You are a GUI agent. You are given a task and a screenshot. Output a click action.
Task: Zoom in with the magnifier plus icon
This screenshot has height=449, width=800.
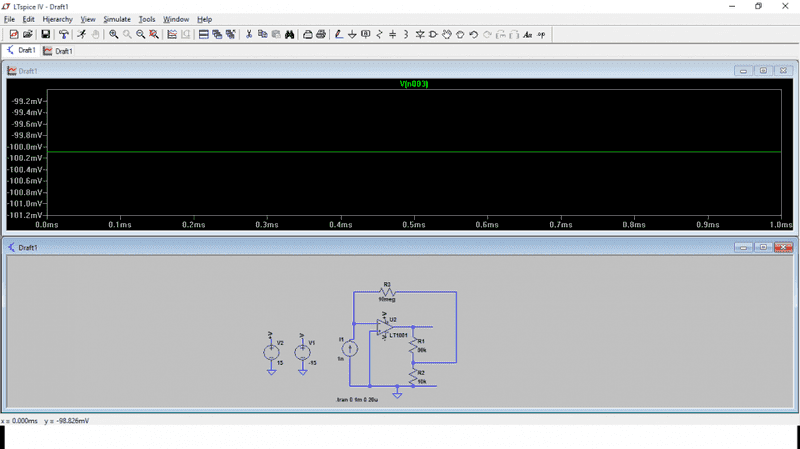coord(113,34)
